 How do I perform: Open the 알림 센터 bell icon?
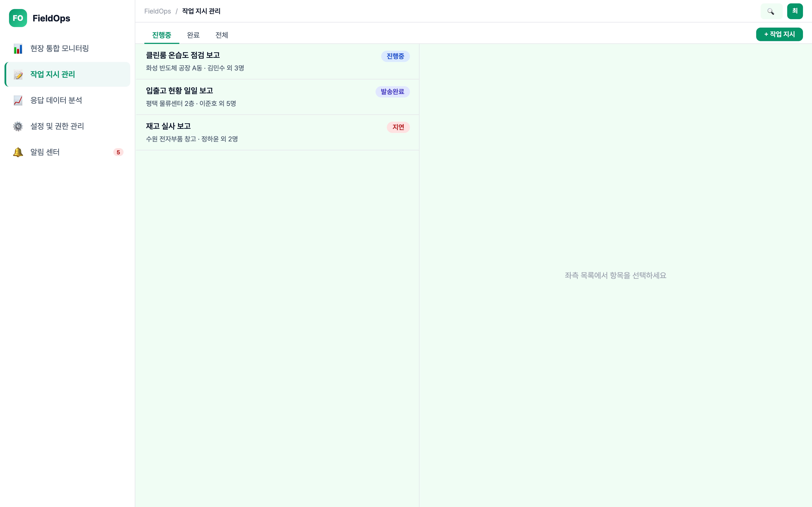click(x=18, y=152)
